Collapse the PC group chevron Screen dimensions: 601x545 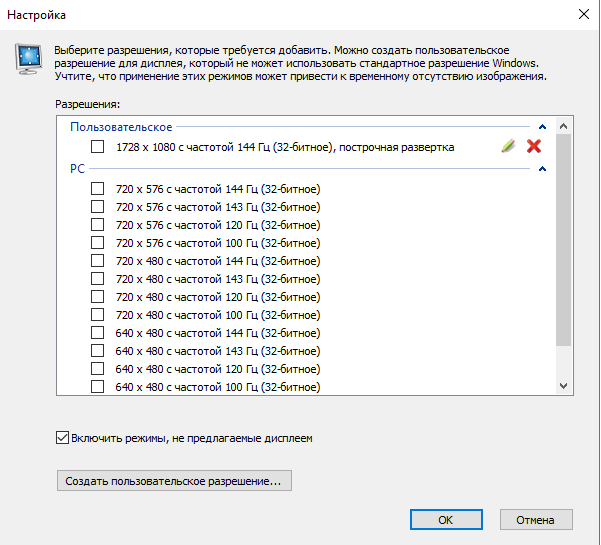click(x=542, y=169)
